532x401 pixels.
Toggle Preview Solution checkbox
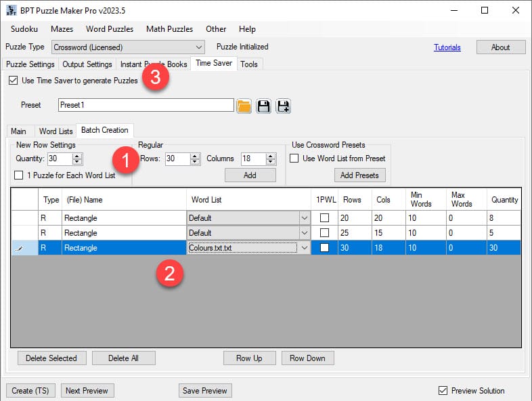443,390
